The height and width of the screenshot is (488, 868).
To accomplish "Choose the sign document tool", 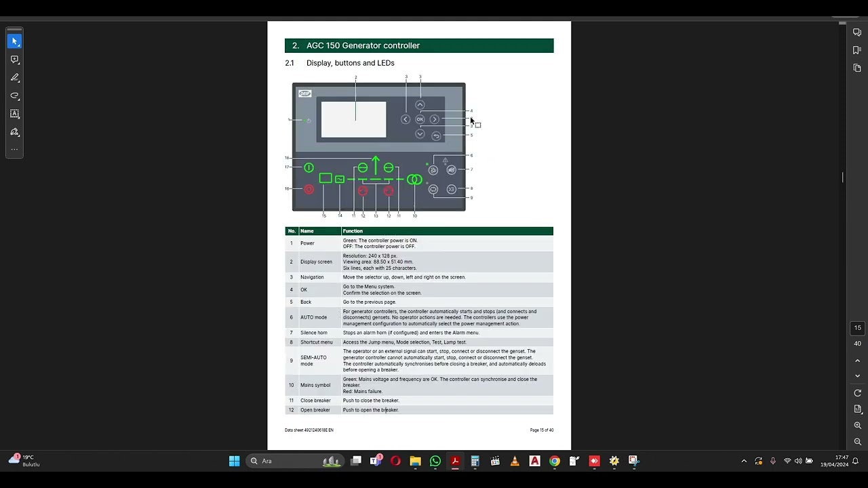I will pos(14,132).
